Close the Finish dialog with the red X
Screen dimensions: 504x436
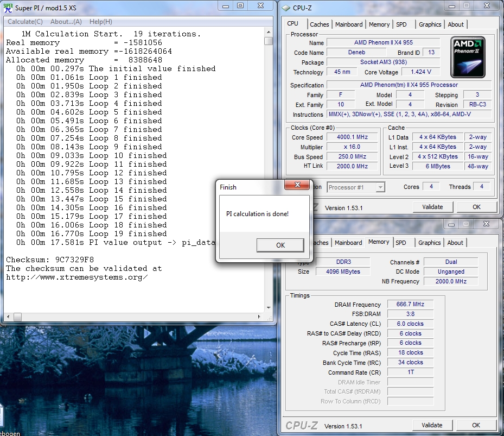[x=297, y=185]
